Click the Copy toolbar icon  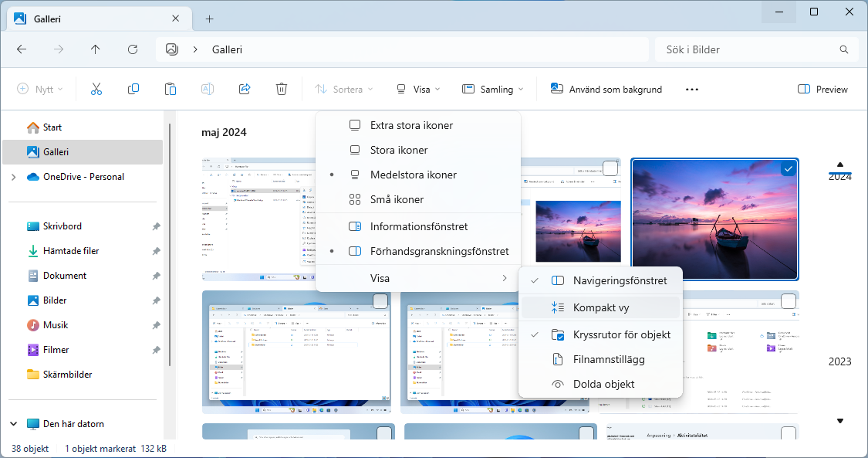tap(133, 89)
